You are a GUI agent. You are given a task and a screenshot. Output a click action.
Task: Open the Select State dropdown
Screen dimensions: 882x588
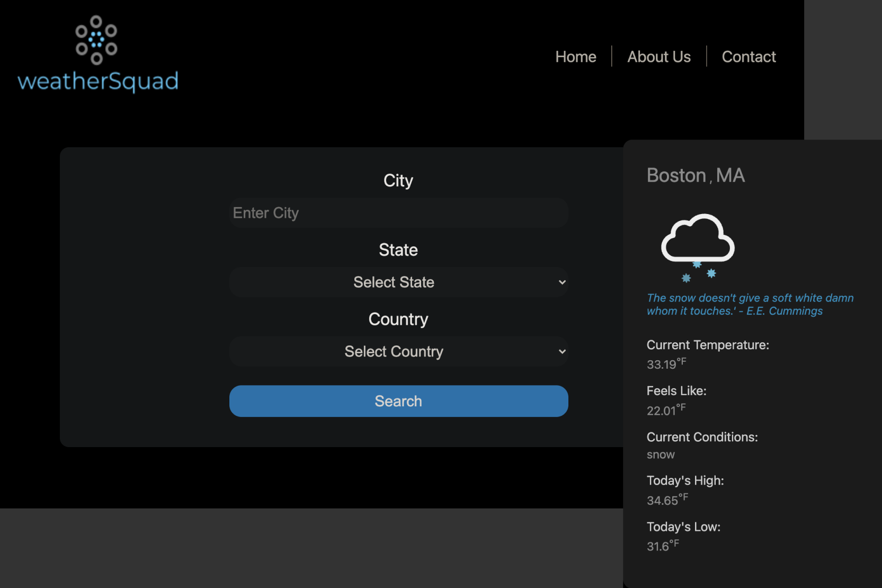[398, 282]
